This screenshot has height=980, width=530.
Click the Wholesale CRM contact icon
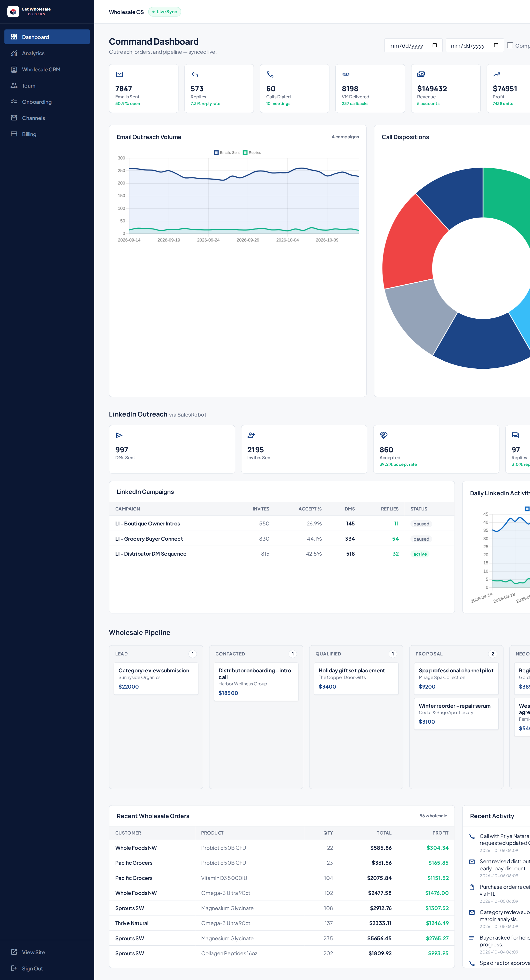(x=14, y=69)
